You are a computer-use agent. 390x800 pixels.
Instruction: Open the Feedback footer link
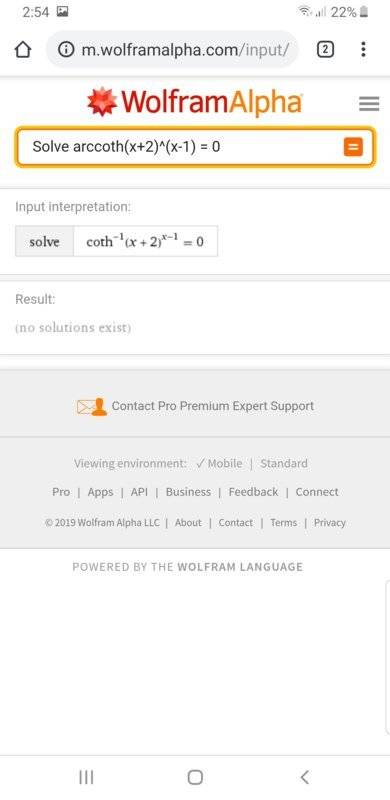coord(253,492)
